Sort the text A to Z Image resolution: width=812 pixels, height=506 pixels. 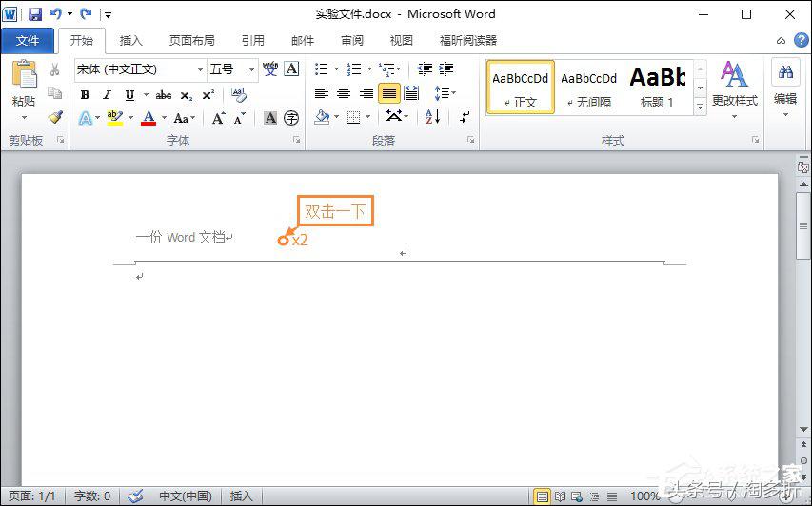pos(433,117)
